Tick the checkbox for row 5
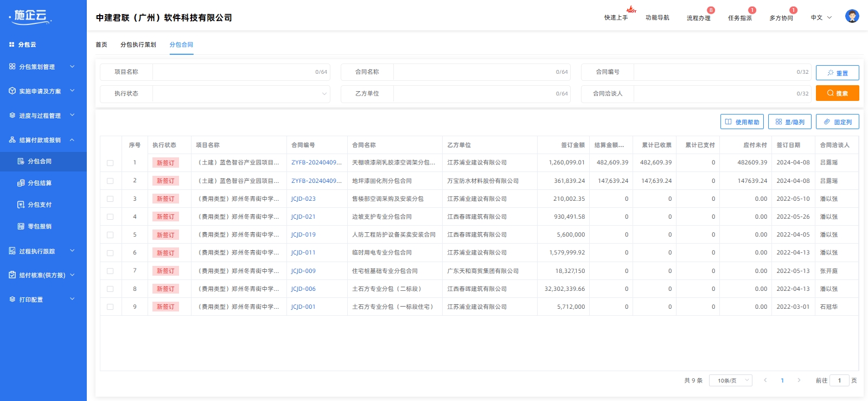 coord(110,235)
